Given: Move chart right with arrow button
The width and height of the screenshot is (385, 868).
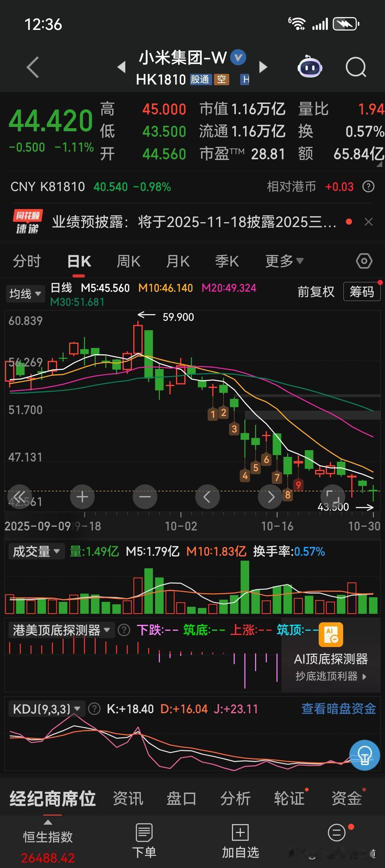Looking at the screenshot, I should tap(270, 496).
